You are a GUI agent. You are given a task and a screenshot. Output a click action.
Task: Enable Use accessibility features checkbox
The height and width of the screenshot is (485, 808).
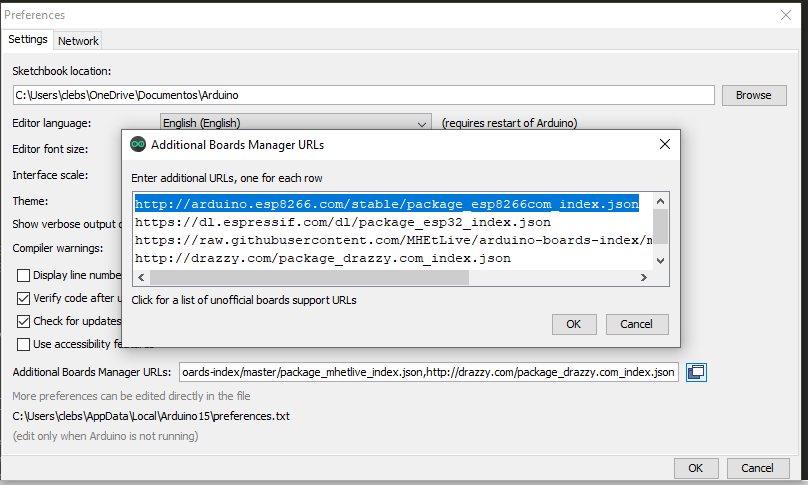point(23,344)
